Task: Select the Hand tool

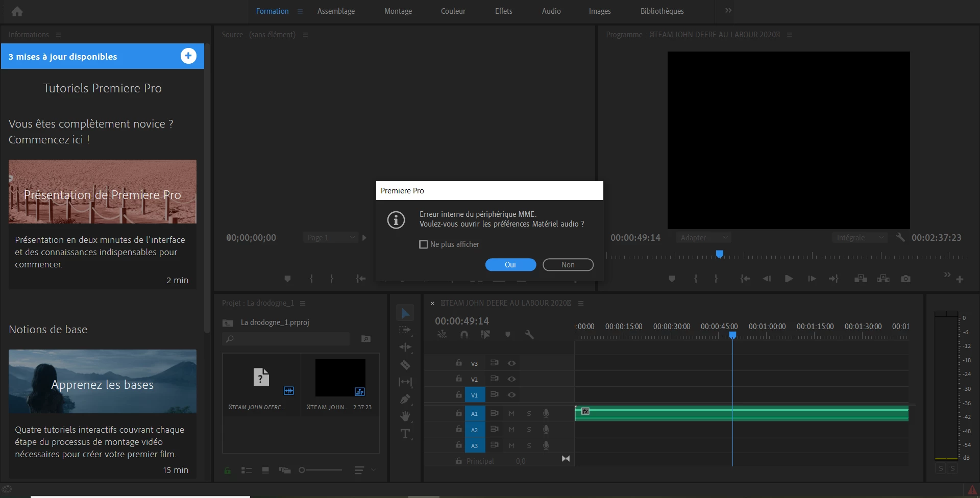Action: click(405, 416)
